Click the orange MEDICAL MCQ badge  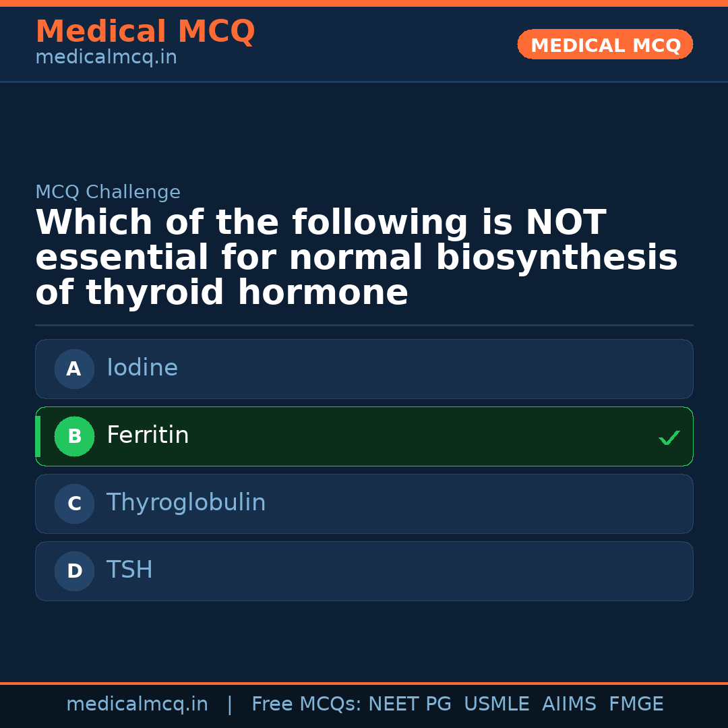[605, 44]
